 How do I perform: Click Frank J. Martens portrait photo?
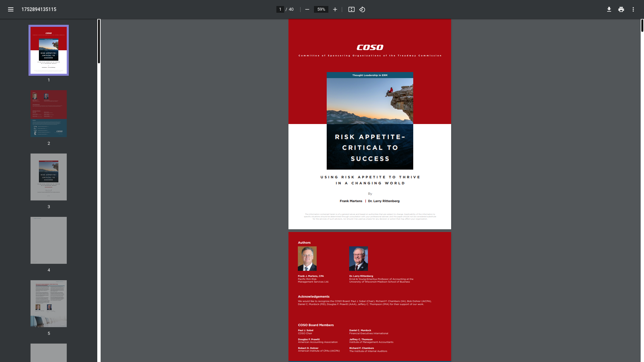tap(307, 259)
